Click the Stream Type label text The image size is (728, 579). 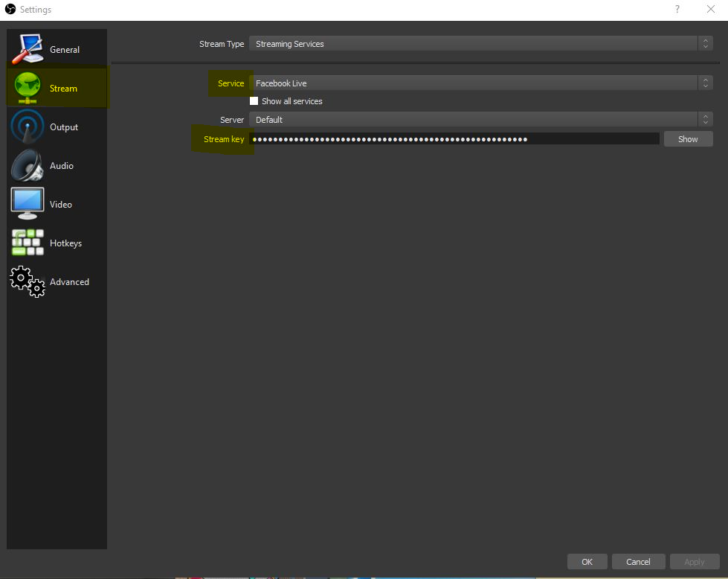[x=222, y=44]
